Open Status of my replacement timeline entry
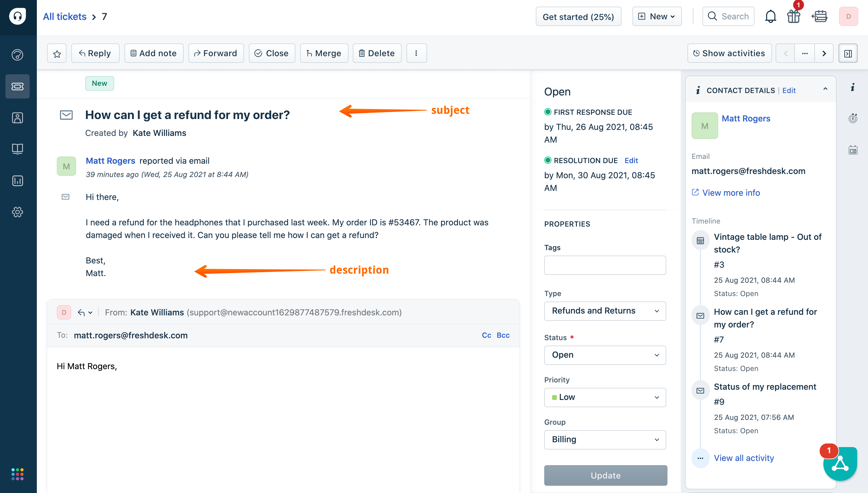 click(x=765, y=387)
